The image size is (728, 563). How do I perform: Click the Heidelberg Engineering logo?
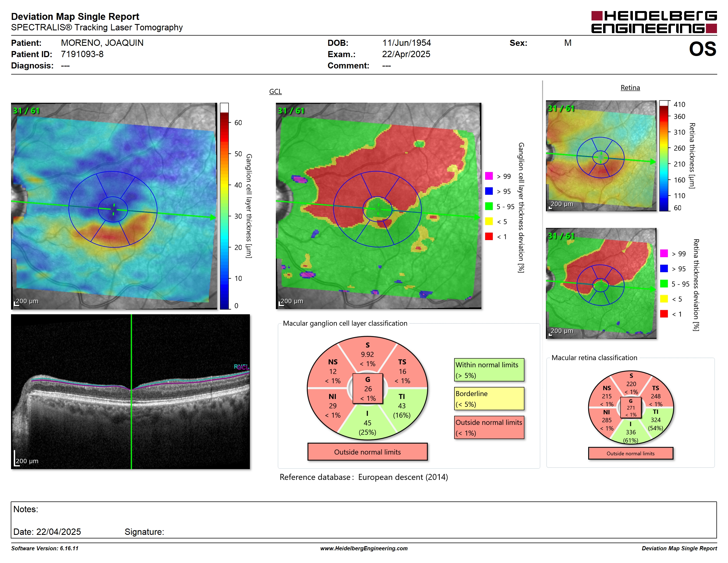coord(654,22)
